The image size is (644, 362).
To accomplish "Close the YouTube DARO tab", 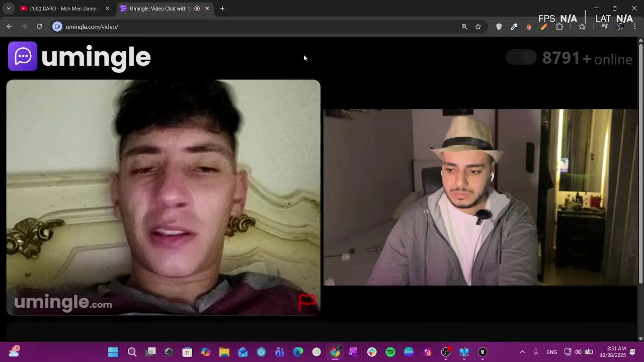I will tap(107, 9).
